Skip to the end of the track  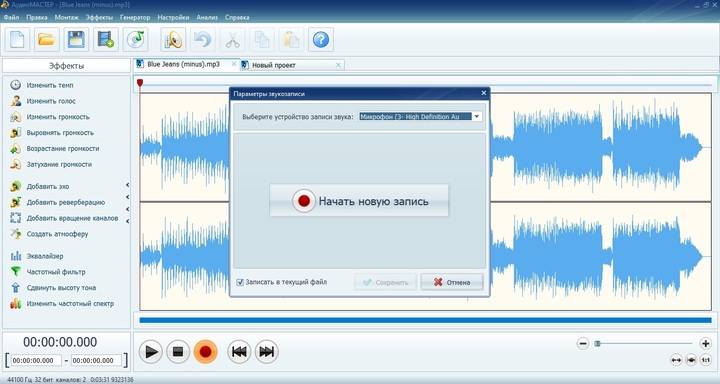coord(266,352)
